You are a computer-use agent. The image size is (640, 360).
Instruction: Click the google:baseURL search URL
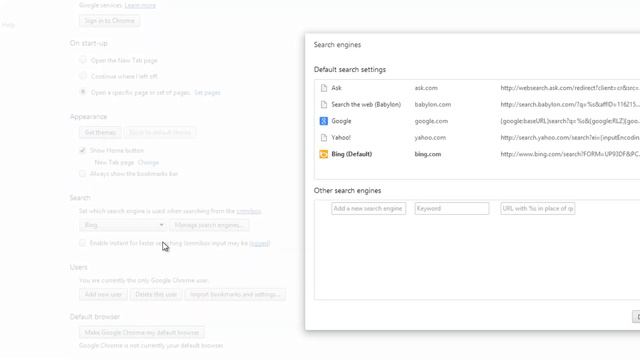click(570, 121)
